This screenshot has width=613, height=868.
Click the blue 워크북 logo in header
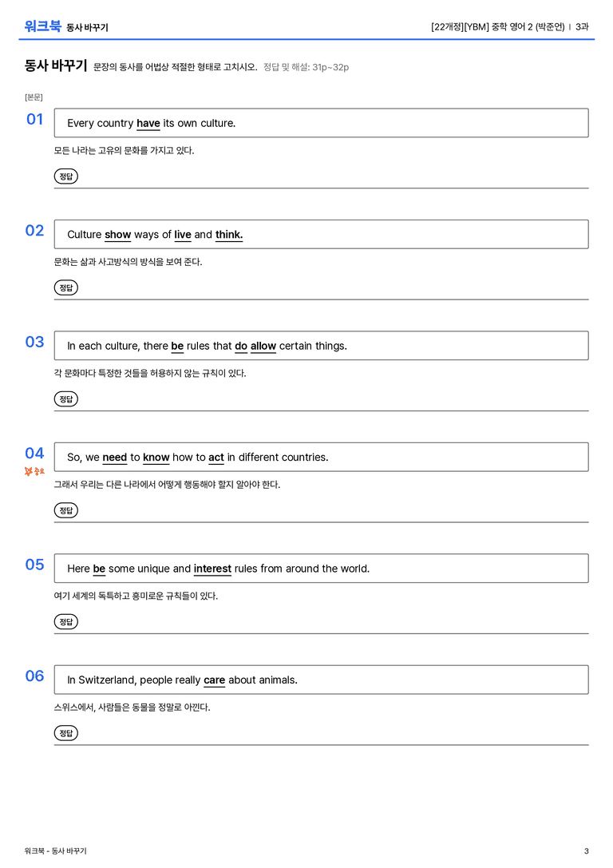(42, 26)
